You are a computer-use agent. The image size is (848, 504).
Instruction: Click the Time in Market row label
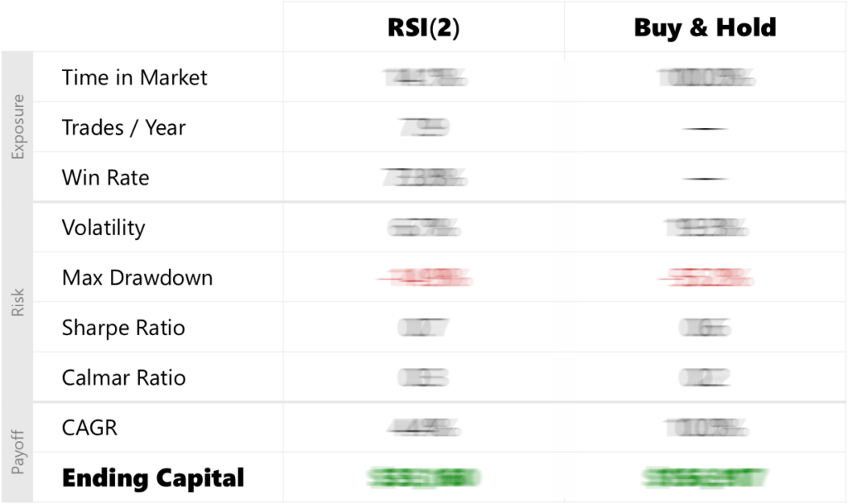134,78
